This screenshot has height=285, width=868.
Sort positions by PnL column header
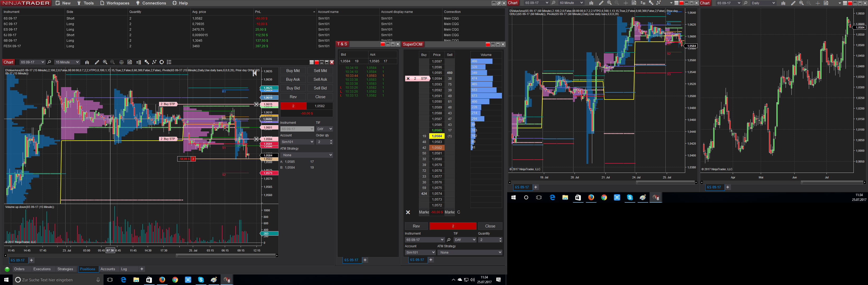point(285,12)
